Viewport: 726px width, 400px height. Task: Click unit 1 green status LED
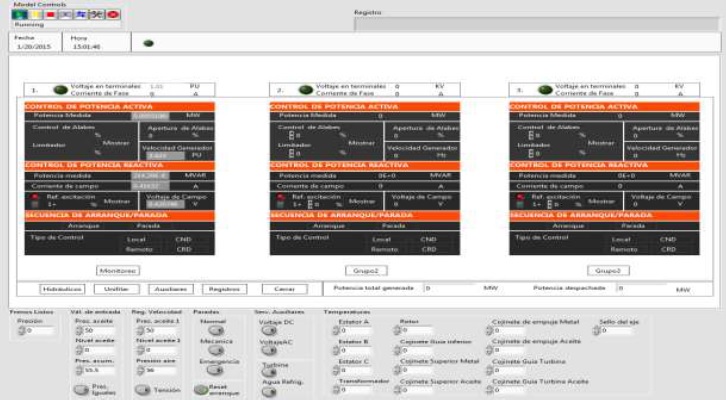(57, 90)
